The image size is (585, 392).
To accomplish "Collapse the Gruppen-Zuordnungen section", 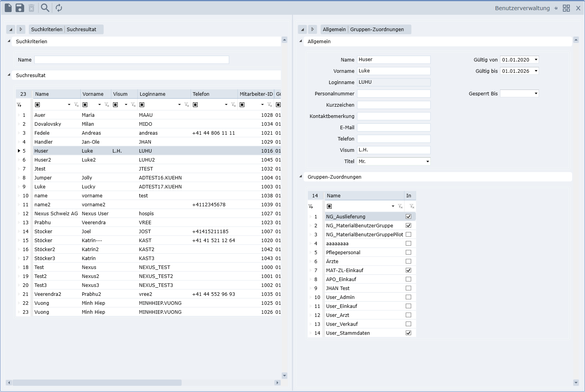I will click(x=300, y=177).
